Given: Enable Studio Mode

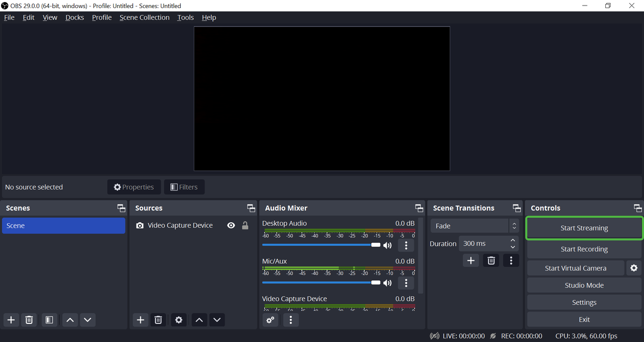Looking at the screenshot, I should (584, 285).
